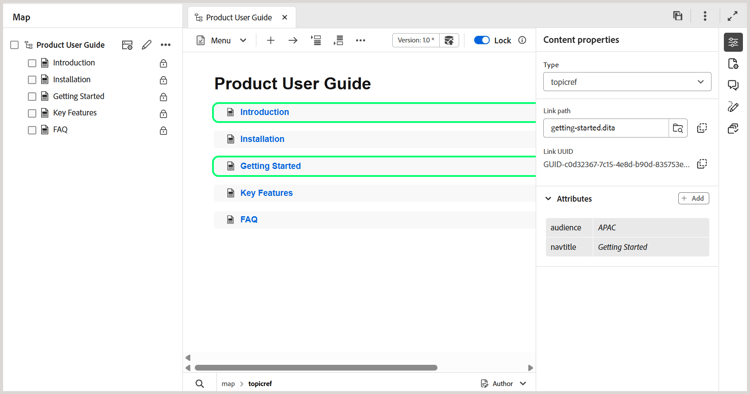Close the Product User Guide tab
Screen dimensions: 750x394
pos(285,18)
